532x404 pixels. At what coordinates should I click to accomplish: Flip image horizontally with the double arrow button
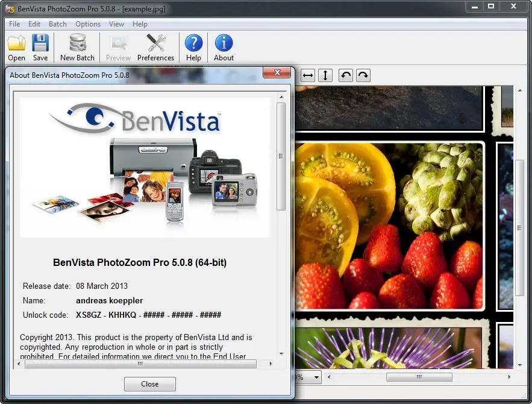coord(308,75)
